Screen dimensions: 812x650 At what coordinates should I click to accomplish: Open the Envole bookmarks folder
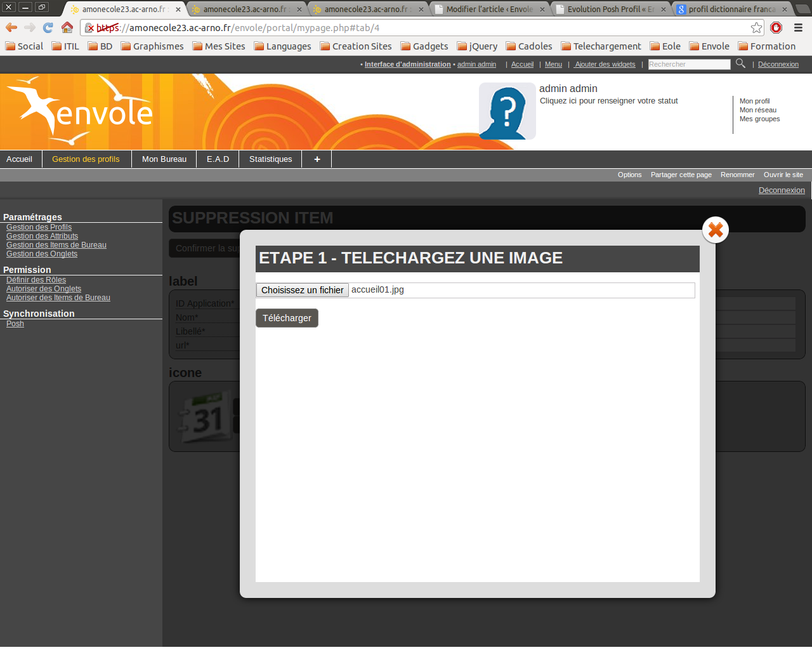pos(709,46)
